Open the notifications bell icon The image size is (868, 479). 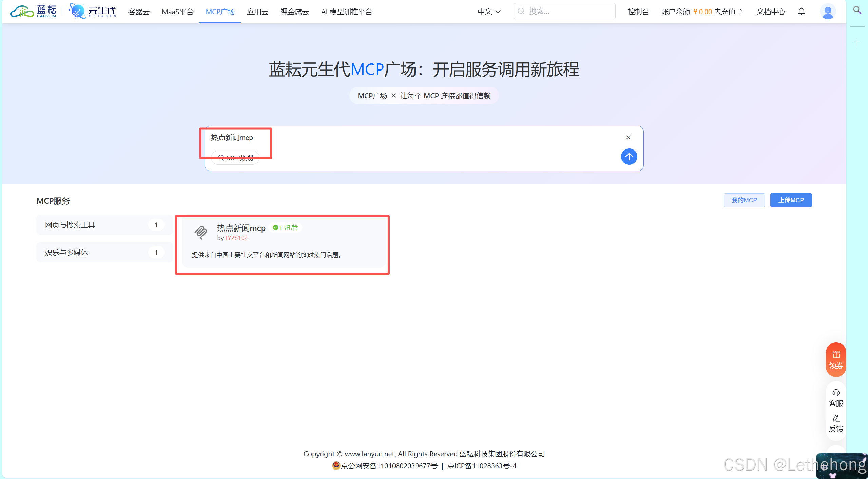[x=802, y=11]
